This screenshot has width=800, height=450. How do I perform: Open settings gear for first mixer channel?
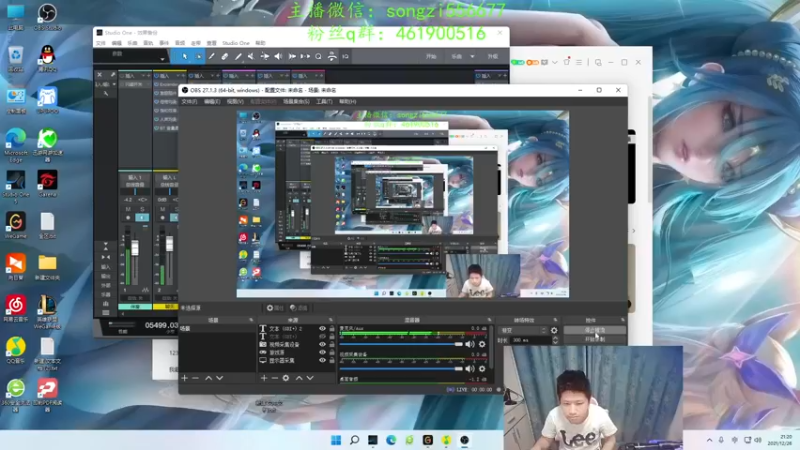(482, 344)
